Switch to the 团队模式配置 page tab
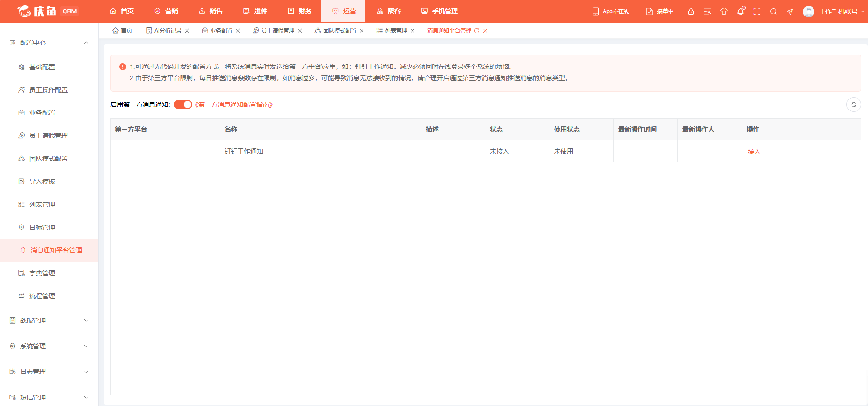The width and height of the screenshot is (868, 406). pos(336,31)
